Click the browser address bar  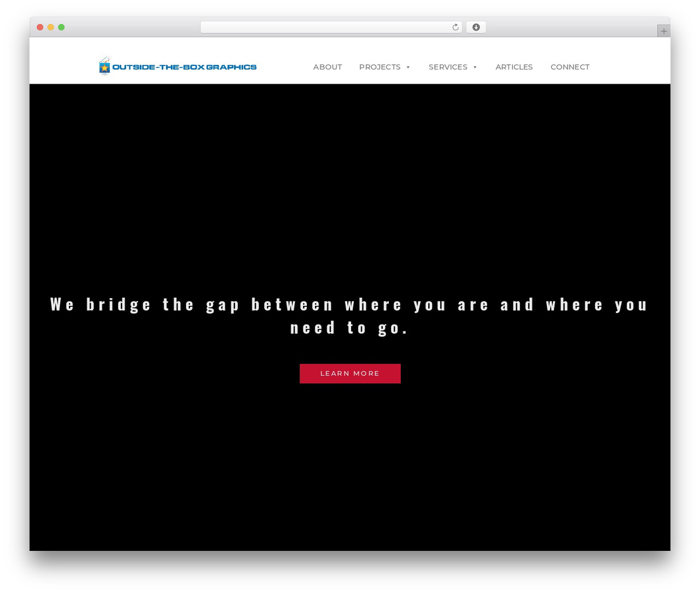[331, 27]
